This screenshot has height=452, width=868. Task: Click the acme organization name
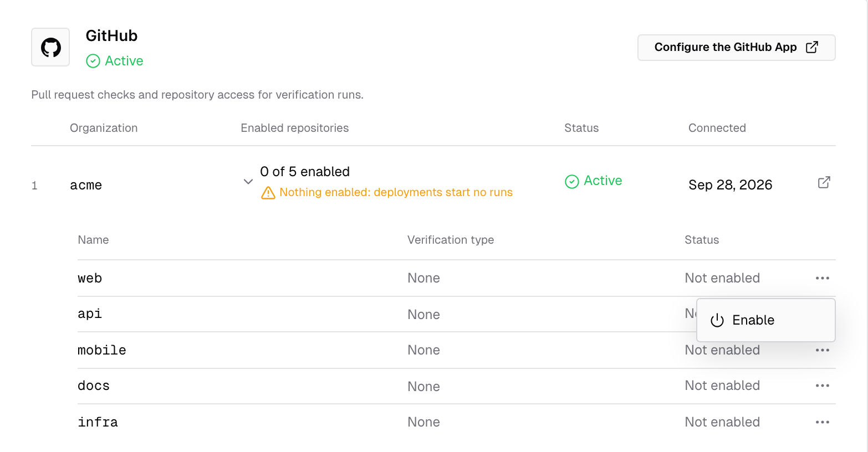pos(86,185)
